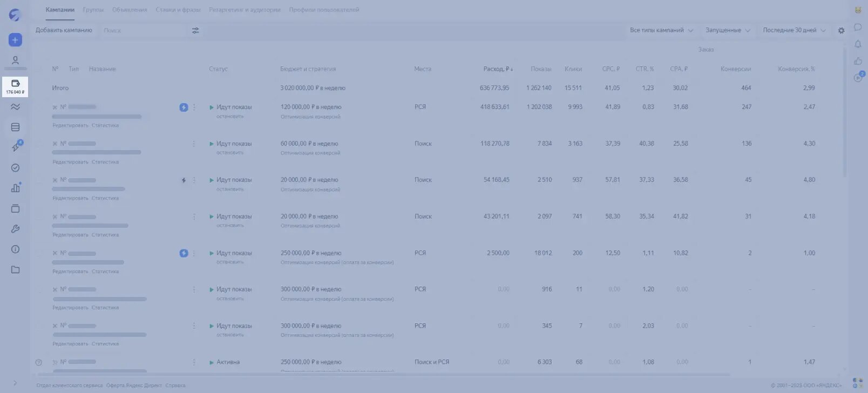
Task: Switch to Профили пользователей tab
Action: [x=324, y=10]
